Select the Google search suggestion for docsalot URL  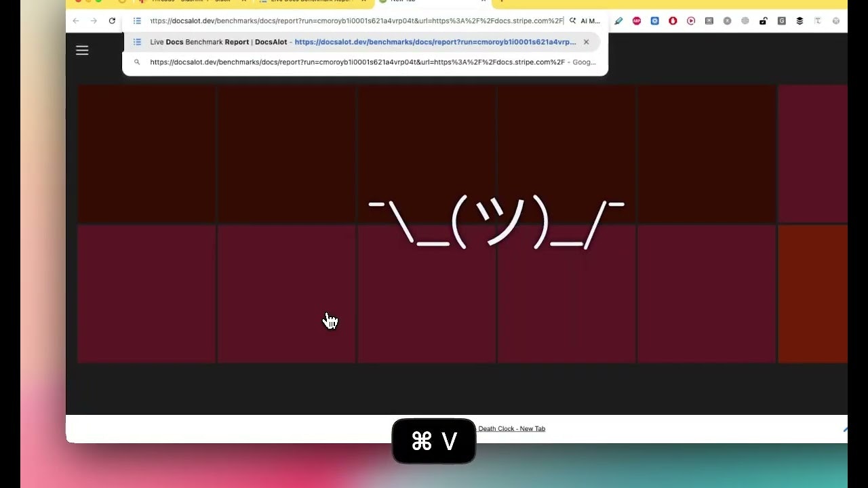(x=365, y=62)
